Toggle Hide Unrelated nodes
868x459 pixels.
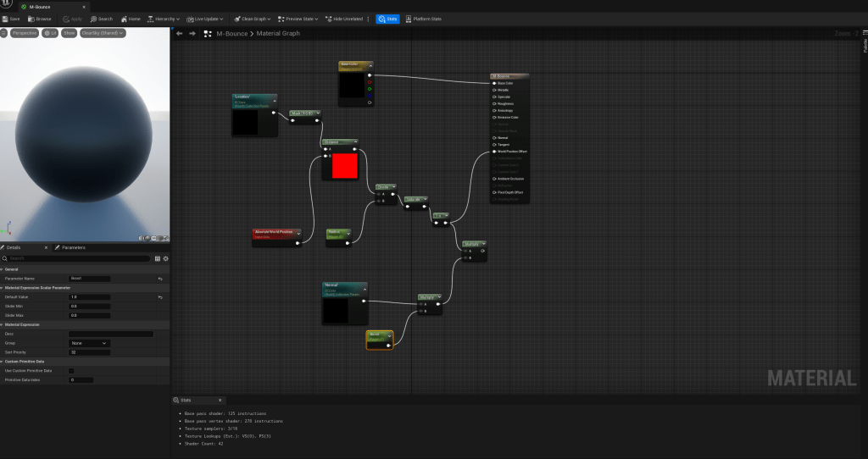pyautogui.click(x=344, y=19)
